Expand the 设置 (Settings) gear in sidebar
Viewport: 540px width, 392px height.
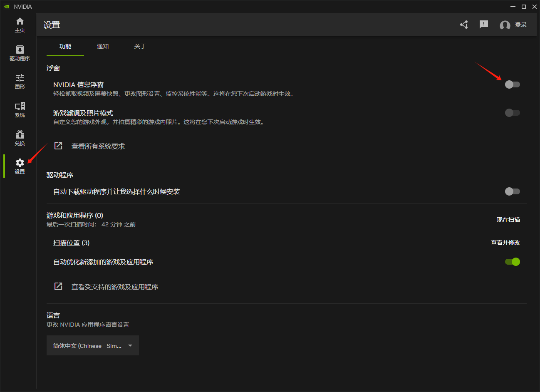coord(20,166)
